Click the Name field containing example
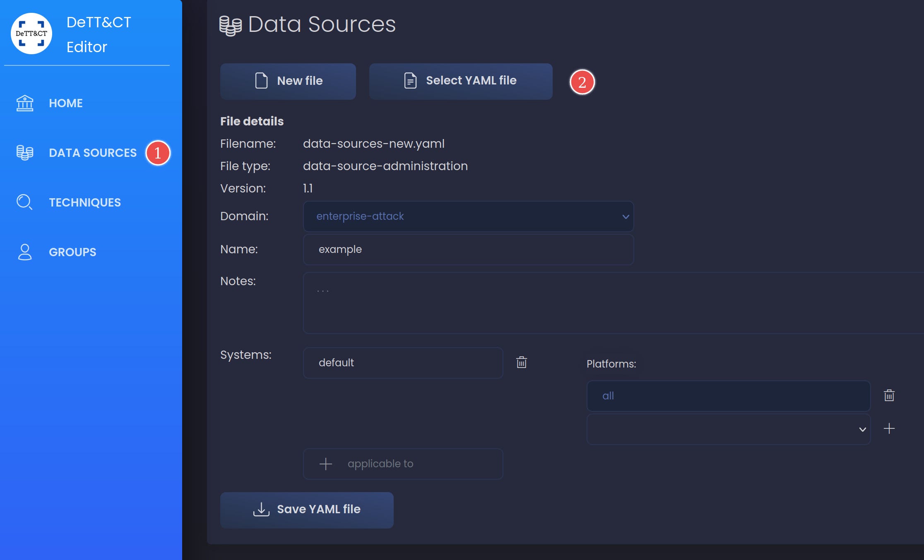The height and width of the screenshot is (560, 924). pos(468,249)
